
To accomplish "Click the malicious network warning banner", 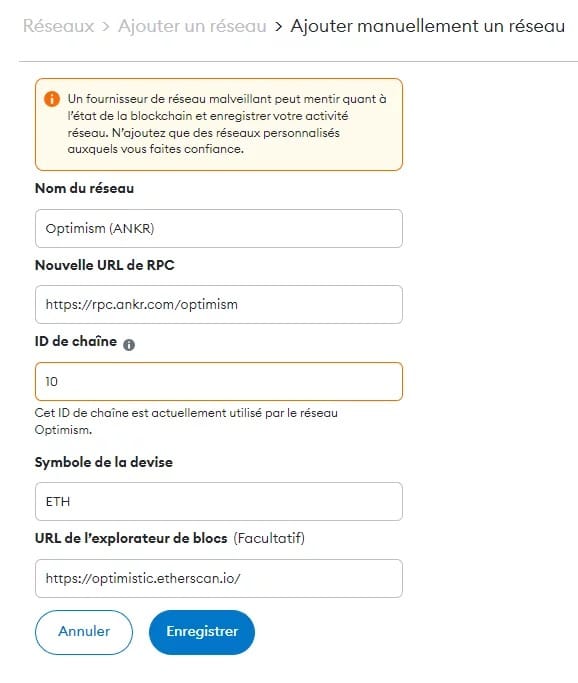I will coord(219,125).
